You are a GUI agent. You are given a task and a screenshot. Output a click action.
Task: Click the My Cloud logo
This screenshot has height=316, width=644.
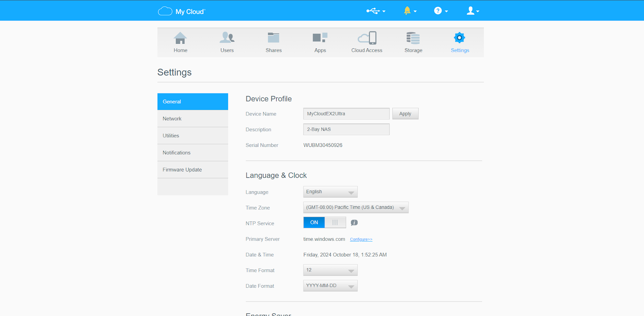pyautogui.click(x=182, y=11)
